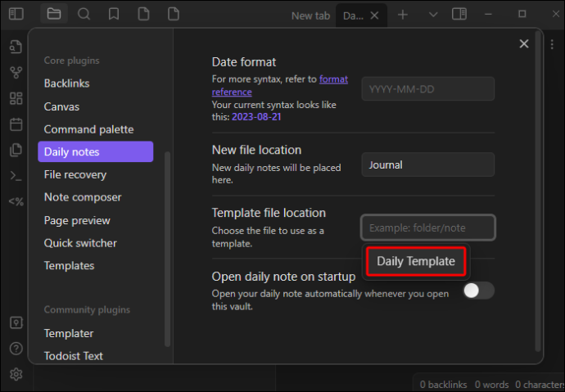This screenshot has width=565, height=392.
Task: Click the 2023-08-21 date preview
Action: click(x=256, y=117)
